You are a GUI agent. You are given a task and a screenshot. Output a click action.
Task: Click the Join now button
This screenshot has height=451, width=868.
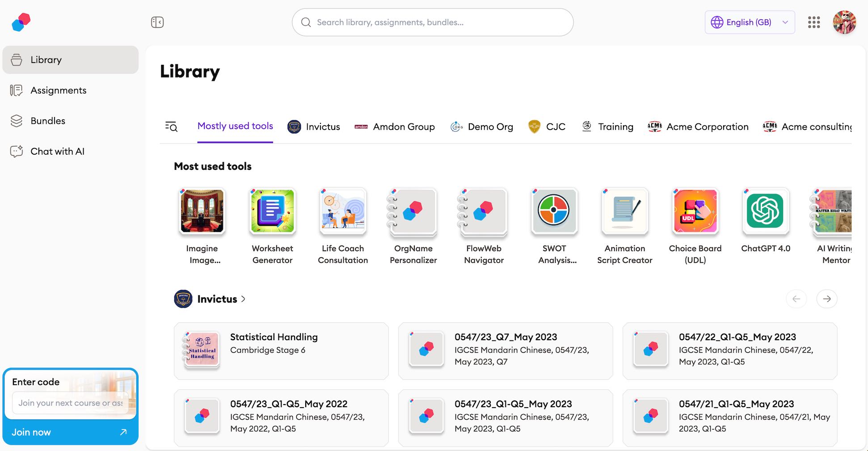(70, 432)
